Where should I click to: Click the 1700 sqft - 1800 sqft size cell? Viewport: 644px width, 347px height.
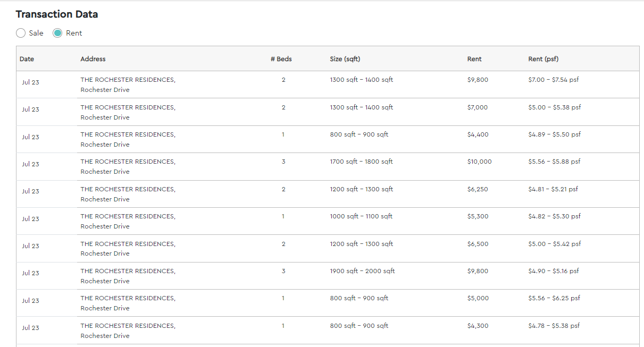[x=361, y=162]
